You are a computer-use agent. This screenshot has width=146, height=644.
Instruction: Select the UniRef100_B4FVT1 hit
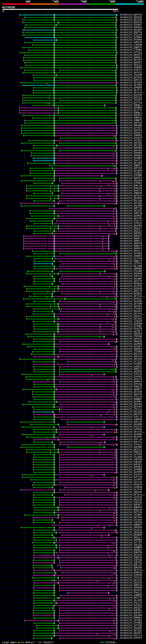tap(131, 442)
